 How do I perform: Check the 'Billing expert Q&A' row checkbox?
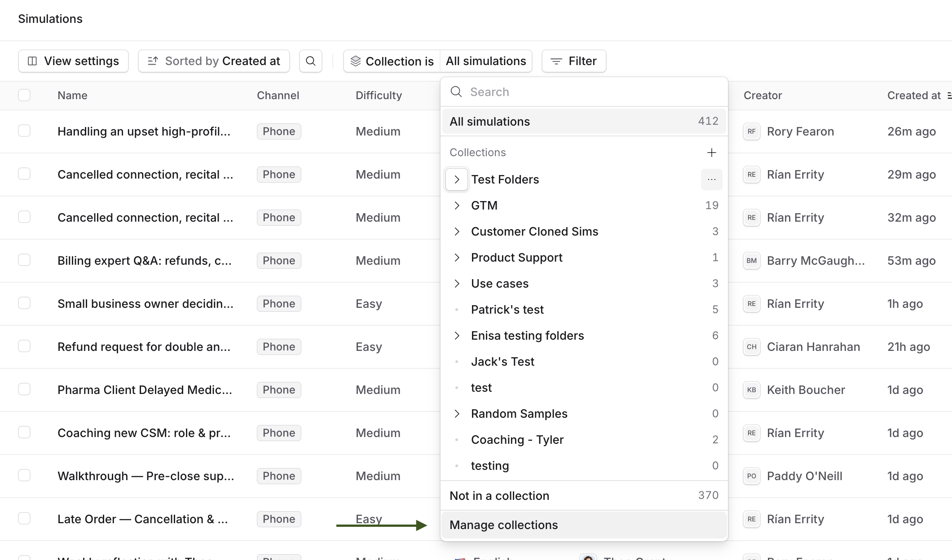24,260
